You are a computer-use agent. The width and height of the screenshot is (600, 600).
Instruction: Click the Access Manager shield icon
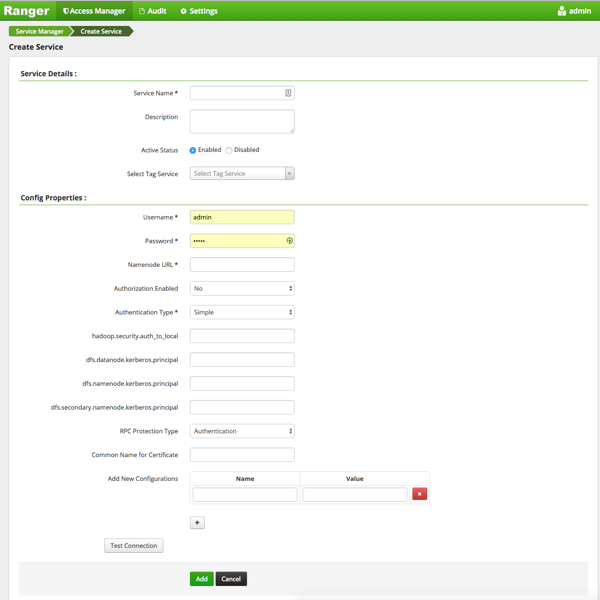pyautogui.click(x=66, y=11)
